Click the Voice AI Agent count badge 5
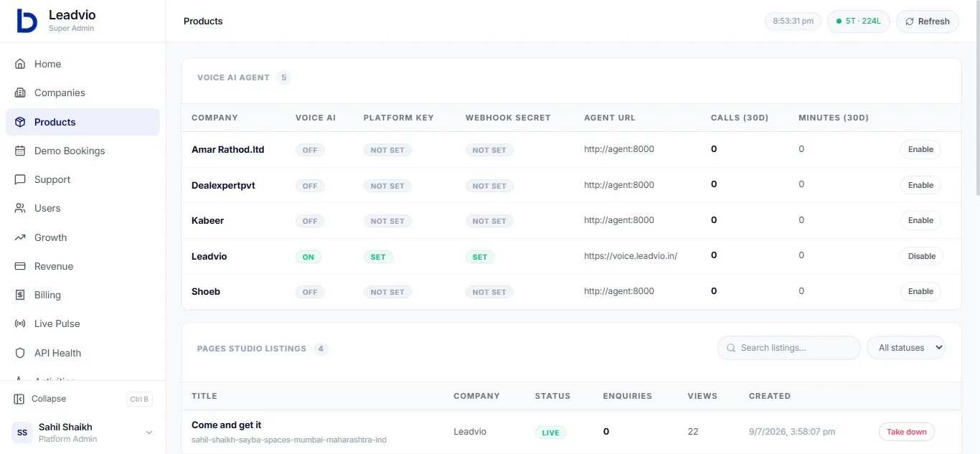980x454 pixels. 284,77
